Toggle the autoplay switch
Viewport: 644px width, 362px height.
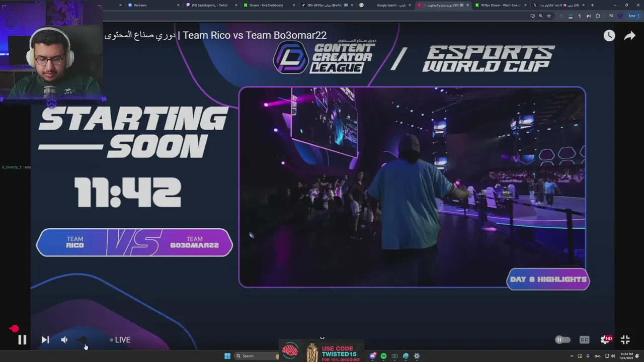coord(562,340)
